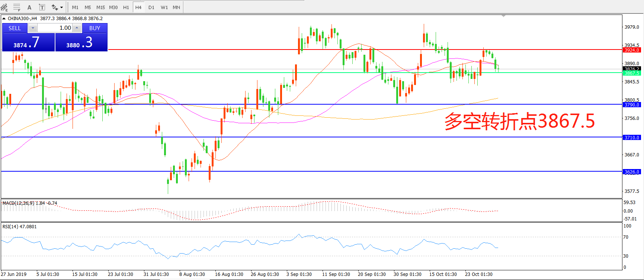
Task: Select the MN monthly timeframe
Action: point(176,7)
